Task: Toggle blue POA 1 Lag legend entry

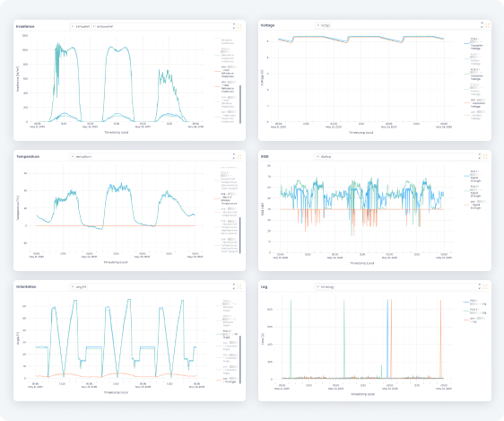Action: click(474, 302)
